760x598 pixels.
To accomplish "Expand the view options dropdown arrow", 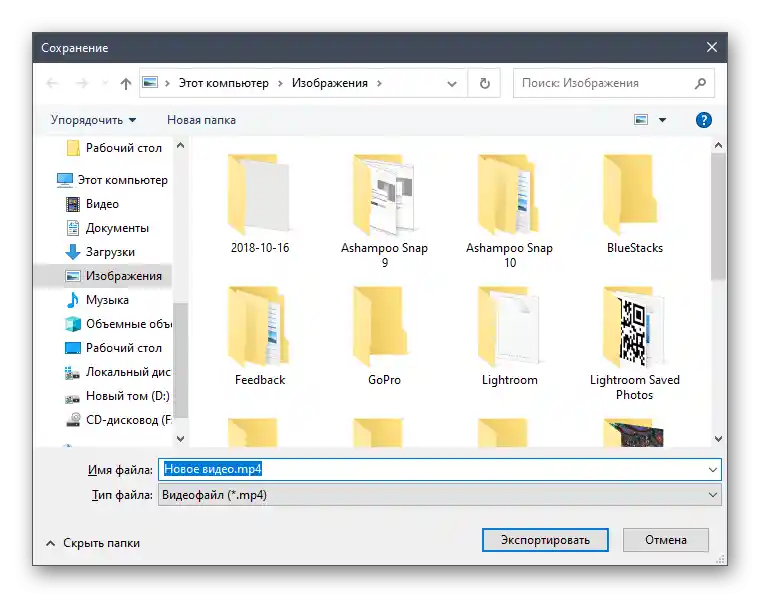I will 662,120.
